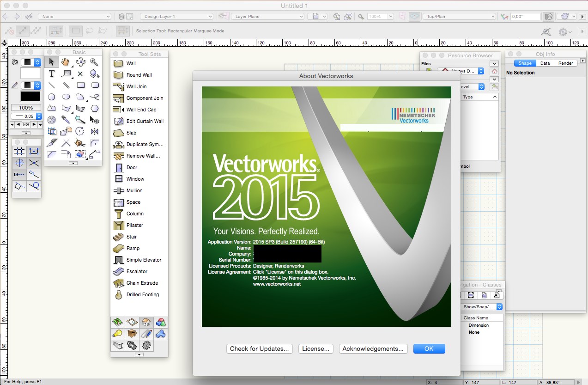
Task: Choose the Circle tool
Action: [x=52, y=97]
